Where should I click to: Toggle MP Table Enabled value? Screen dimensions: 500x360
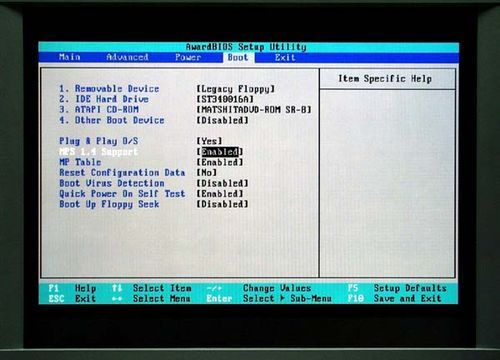click(220, 162)
